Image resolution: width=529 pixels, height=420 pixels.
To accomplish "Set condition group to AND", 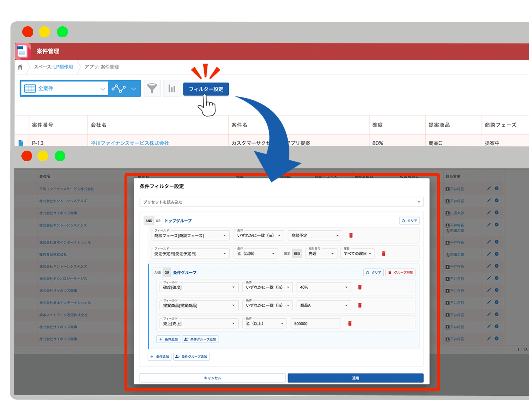I will click(158, 272).
